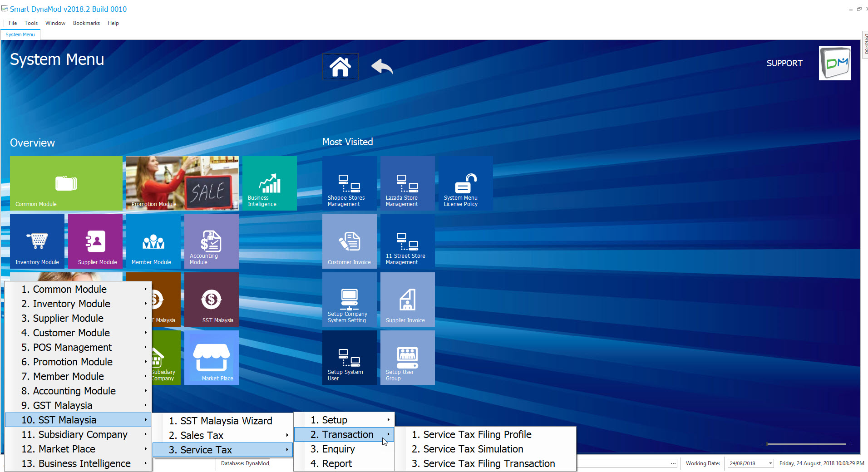Viewport: 868px width, 472px height.
Task: Restore the application window
Action: [x=859, y=9]
